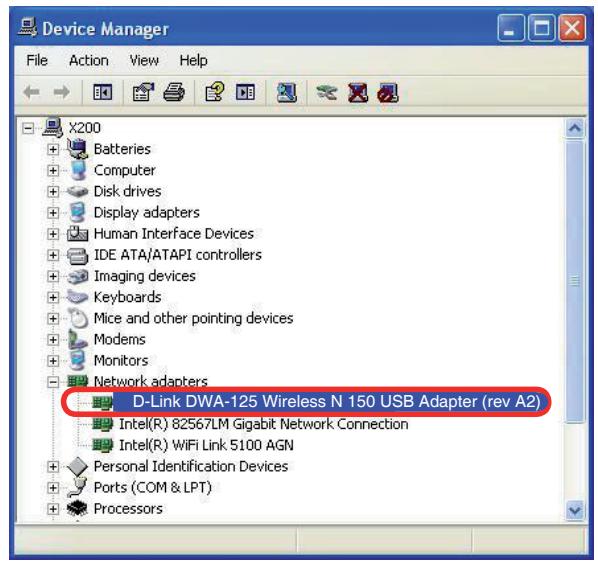Click the Back arrow toolbar button
598x562 pixels.
pyautogui.click(x=32, y=92)
